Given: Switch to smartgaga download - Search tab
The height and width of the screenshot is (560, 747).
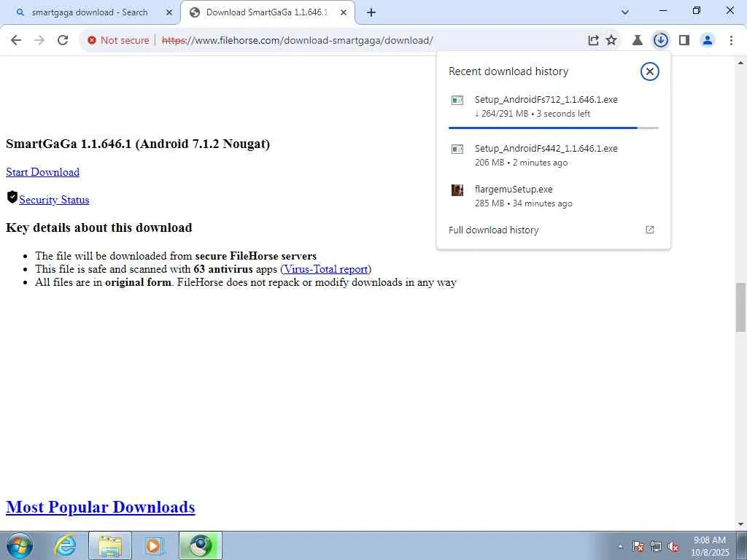Looking at the screenshot, I should tap(90, 12).
